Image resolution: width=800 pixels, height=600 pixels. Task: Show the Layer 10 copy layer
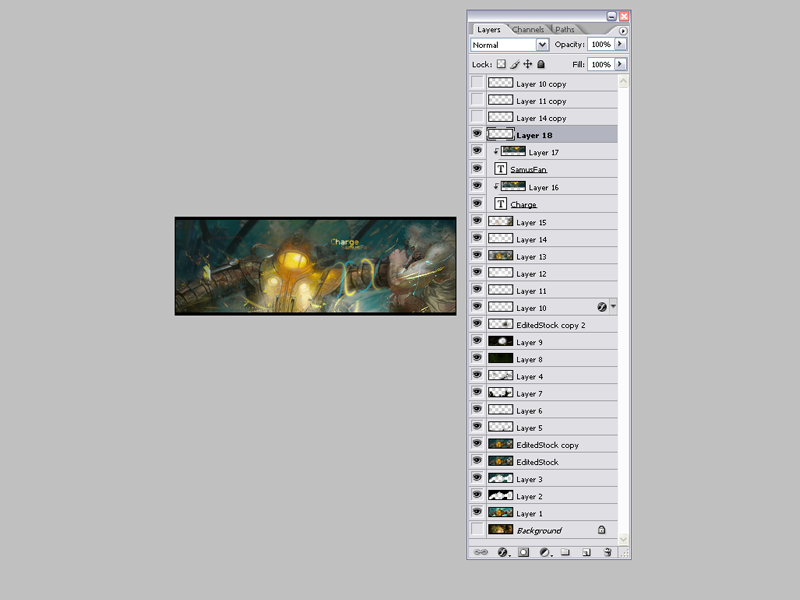[x=477, y=83]
